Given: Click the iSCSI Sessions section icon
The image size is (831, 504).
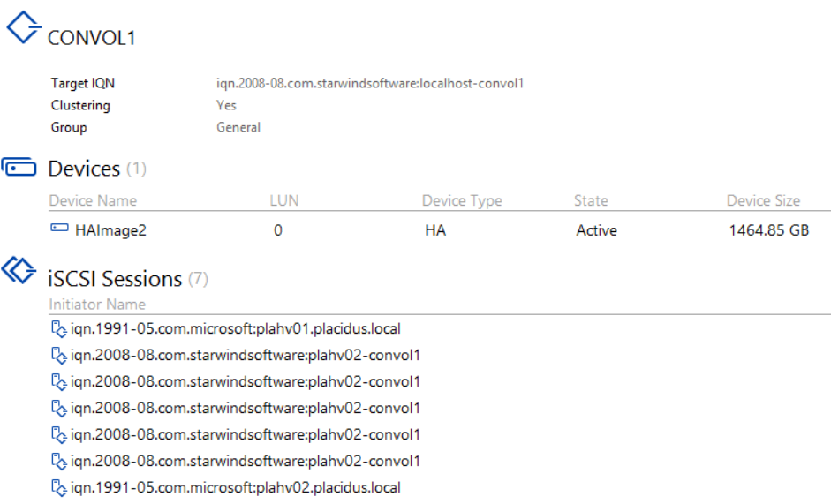Looking at the screenshot, I should 19,270.
